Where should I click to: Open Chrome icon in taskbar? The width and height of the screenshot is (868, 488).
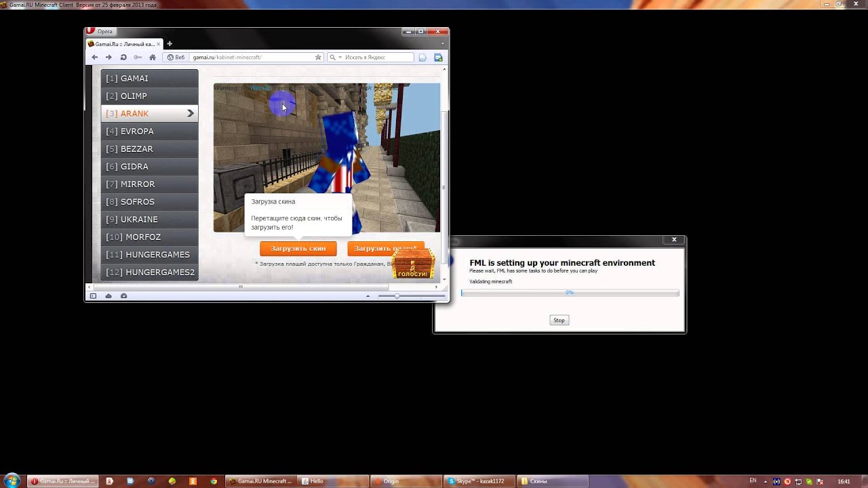coord(214,481)
